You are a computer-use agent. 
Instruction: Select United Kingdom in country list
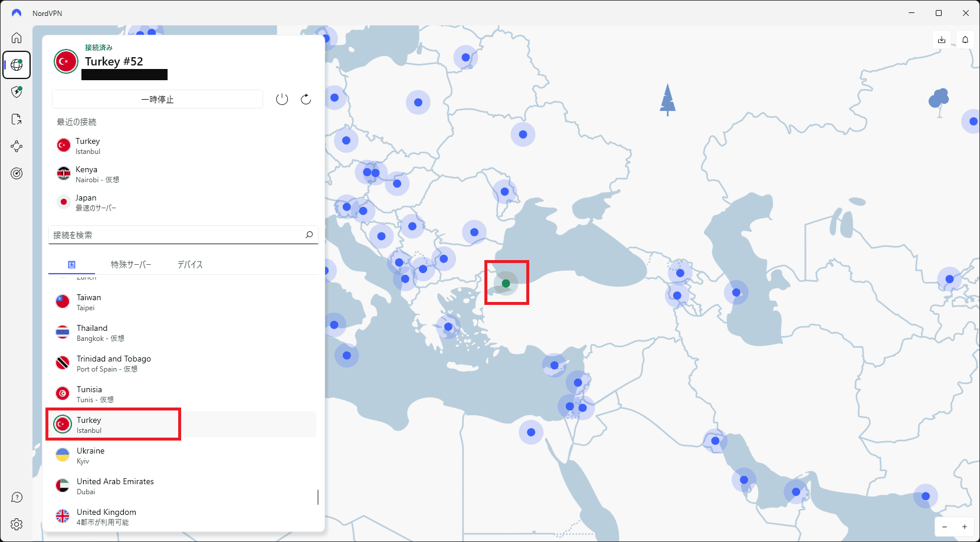183,517
